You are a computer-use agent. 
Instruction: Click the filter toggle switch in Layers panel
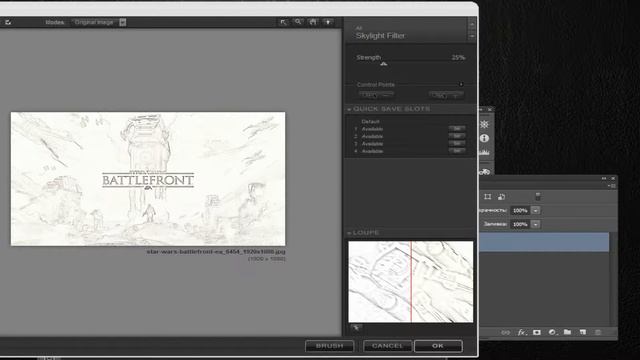pyautogui.click(x=538, y=197)
